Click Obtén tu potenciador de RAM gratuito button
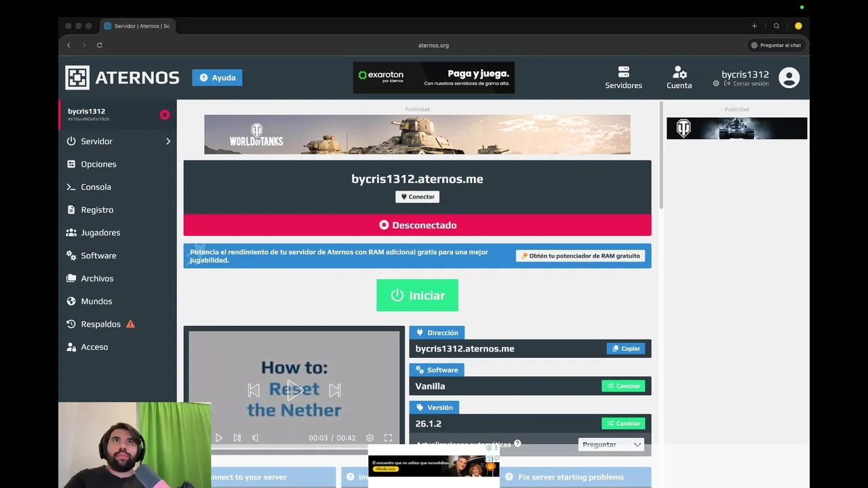This screenshot has height=488, width=868. tap(580, 256)
